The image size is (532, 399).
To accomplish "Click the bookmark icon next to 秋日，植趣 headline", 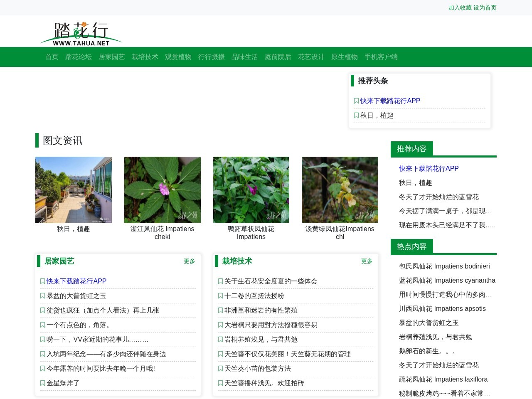I will [x=356, y=116].
